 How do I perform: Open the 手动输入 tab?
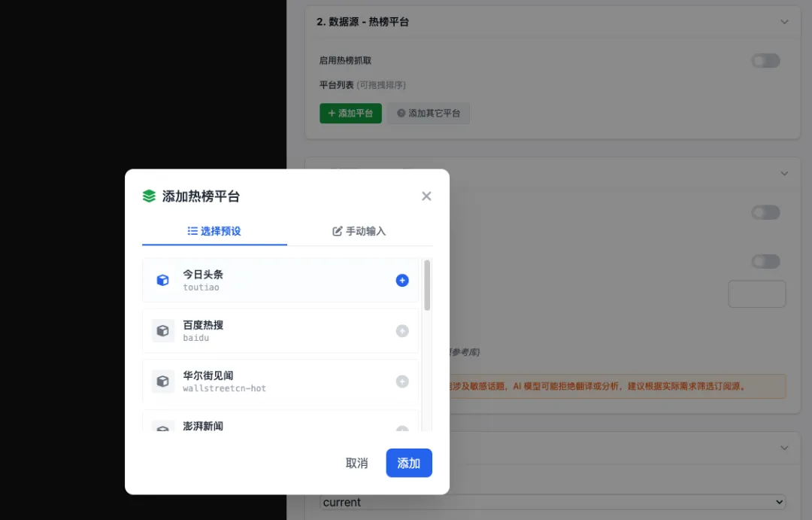[359, 231]
